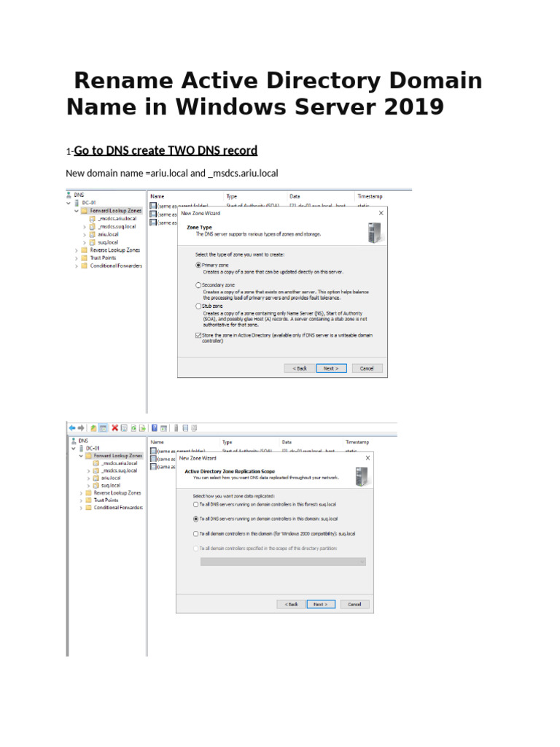Click DC-01 server icon behind Zone Type wizard
Image resolution: width=560 pixels, height=747 pixels.
click(77, 203)
